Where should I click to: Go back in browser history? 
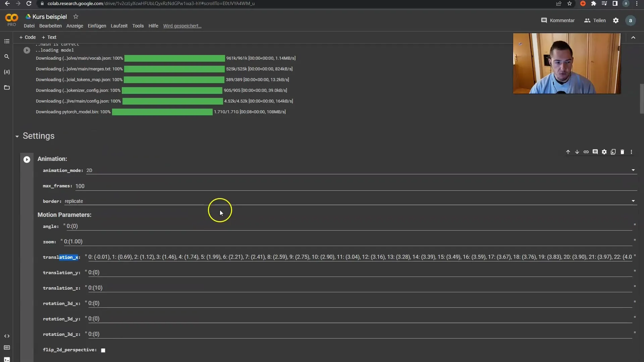click(7, 3)
